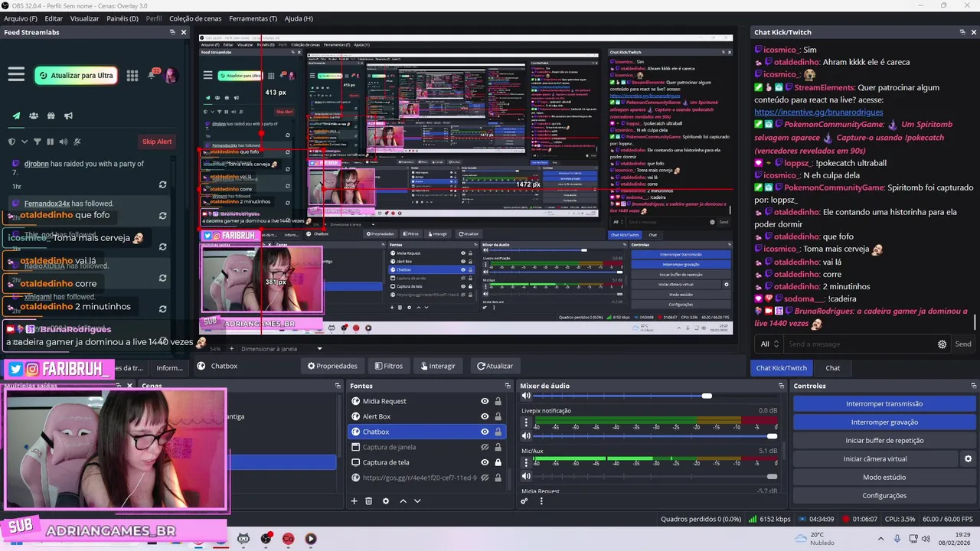Image resolution: width=980 pixels, height=551 pixels.
Task: Open the All chat filter dropdown
Action: (x=769, y=344)
